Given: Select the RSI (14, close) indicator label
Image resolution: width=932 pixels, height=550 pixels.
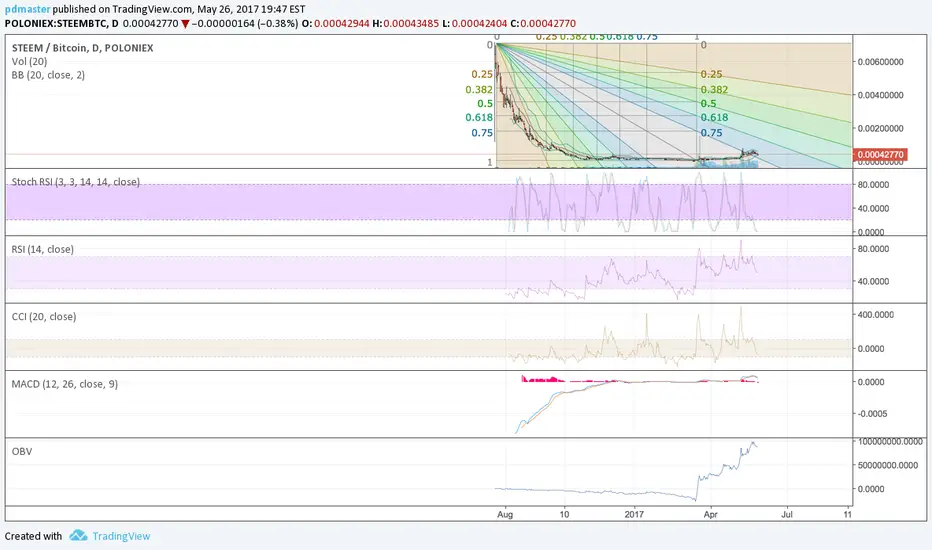Looking at the screenshot, I should [x=43, y=249].
